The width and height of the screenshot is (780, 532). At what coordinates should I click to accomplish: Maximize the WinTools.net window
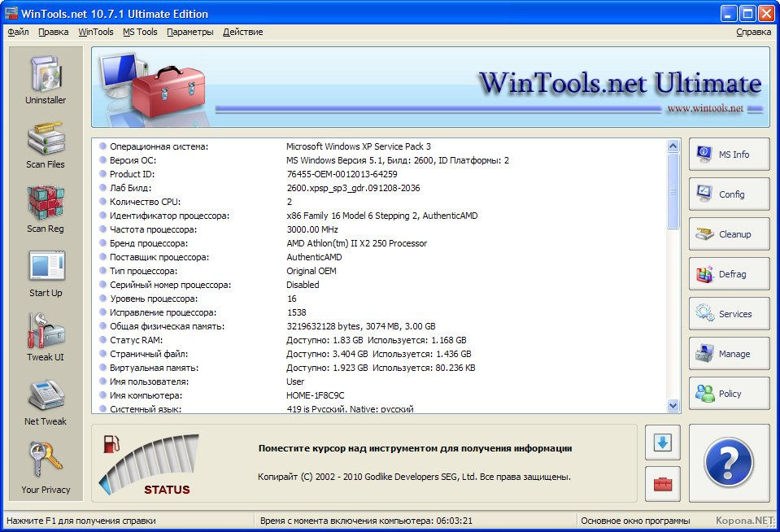747,14
